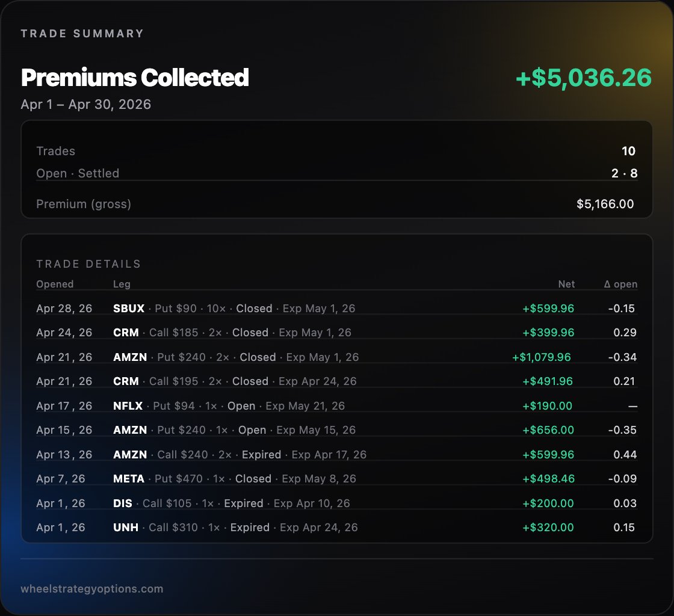Click the Trades count value 10
Viewport: 674px width, 616px height.
point(628,151)
